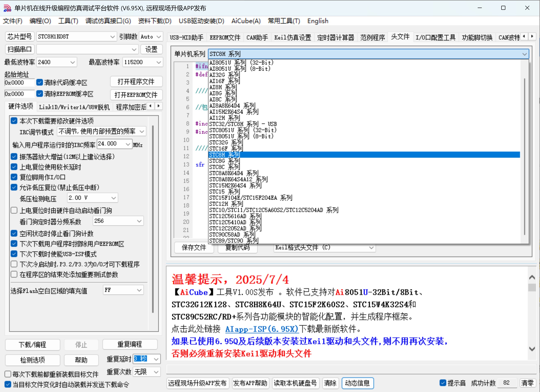This screenshot has width=540, height=392.
Task: Open maximum baud rate 115200 dropdown
Action: tap(143, 62)
